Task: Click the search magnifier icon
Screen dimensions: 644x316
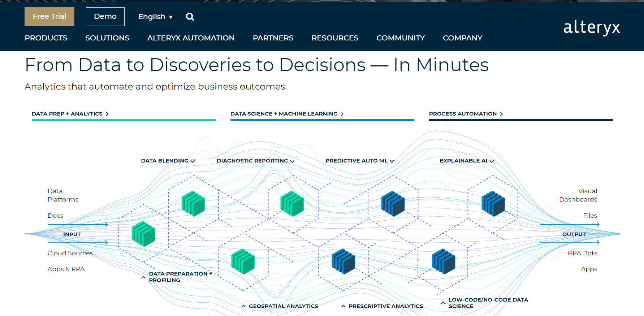Action: [x=190, y=17]
